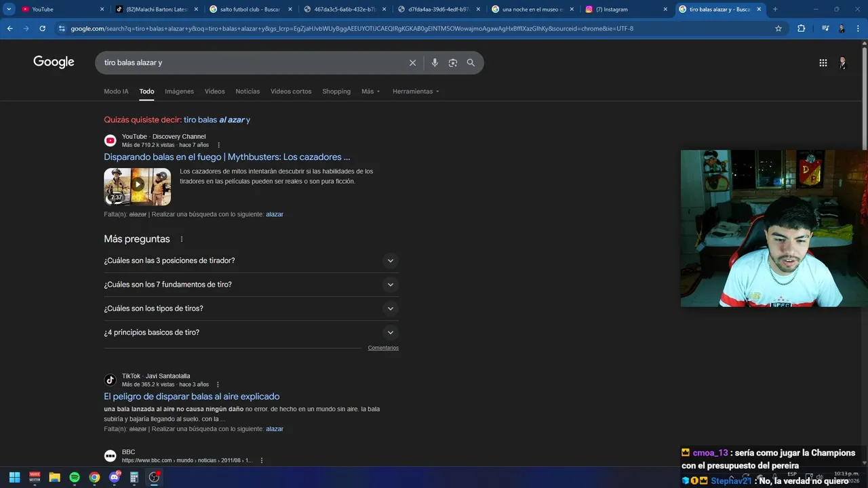The image size is (868, 488).
Task: Open the Chrome profile avatar in toolbar
Action: click(x=842, y=28)
